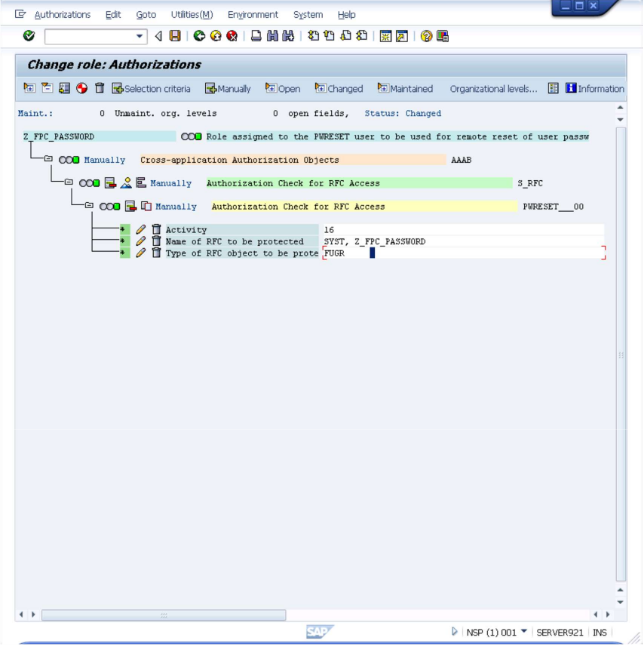Click the Print icon
This screenshot has width=643, height=645.
(256, 36)
